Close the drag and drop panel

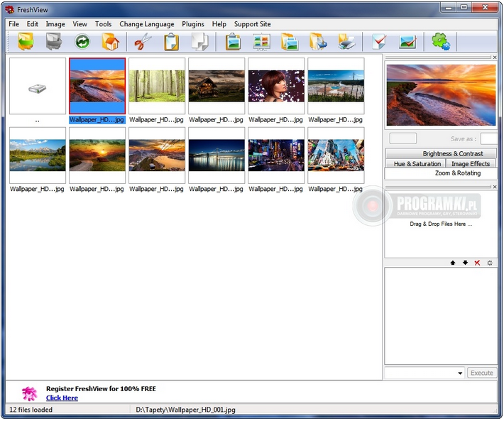pyautogui.click(x=495, y=187)
